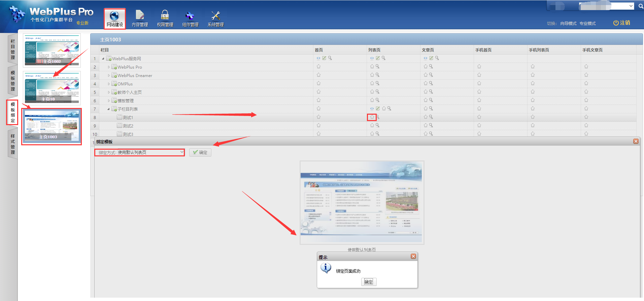Click code view icon for 子栏目列表 list page
The height and width of the screenshot is (301, 644).
(x=372, y=109)
